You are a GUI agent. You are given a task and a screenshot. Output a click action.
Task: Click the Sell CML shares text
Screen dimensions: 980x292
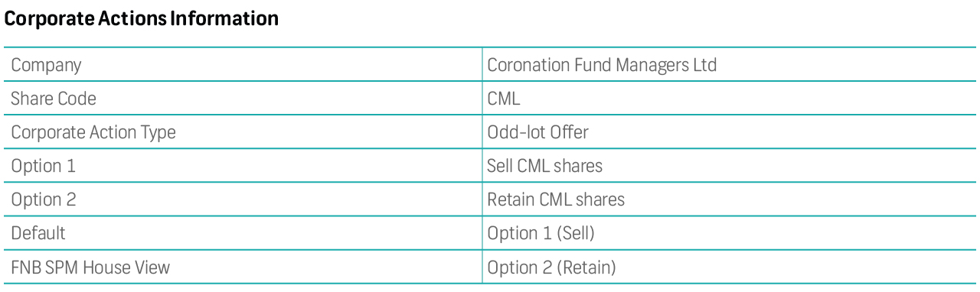544,166
